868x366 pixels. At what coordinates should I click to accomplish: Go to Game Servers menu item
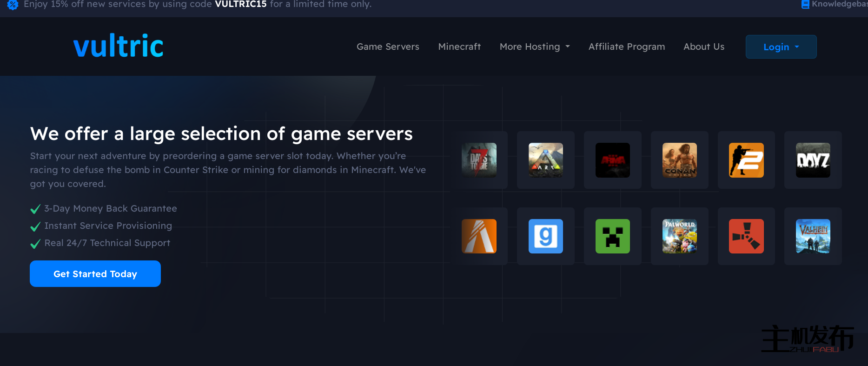point(388,47)
